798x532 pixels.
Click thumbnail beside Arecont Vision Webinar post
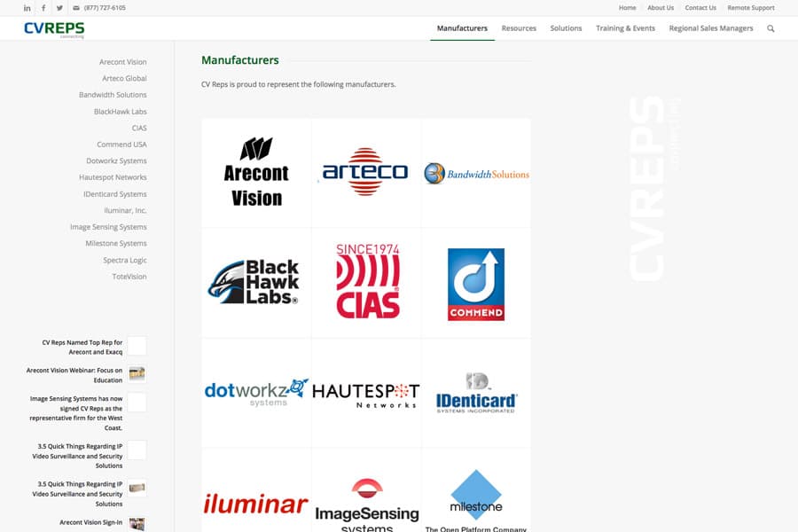pyautogui.click(x=137, y=373)
